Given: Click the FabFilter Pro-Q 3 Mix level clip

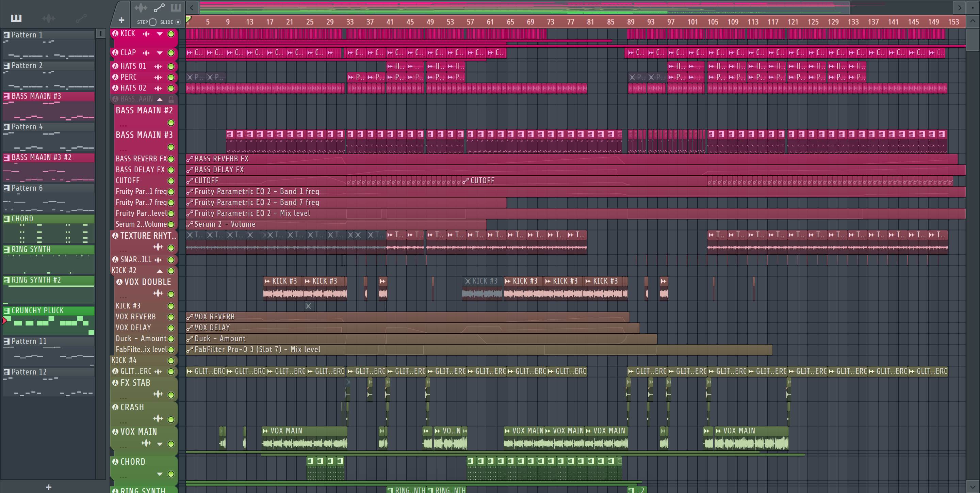Looking at the screenshot, I should (x=479, y=349).
